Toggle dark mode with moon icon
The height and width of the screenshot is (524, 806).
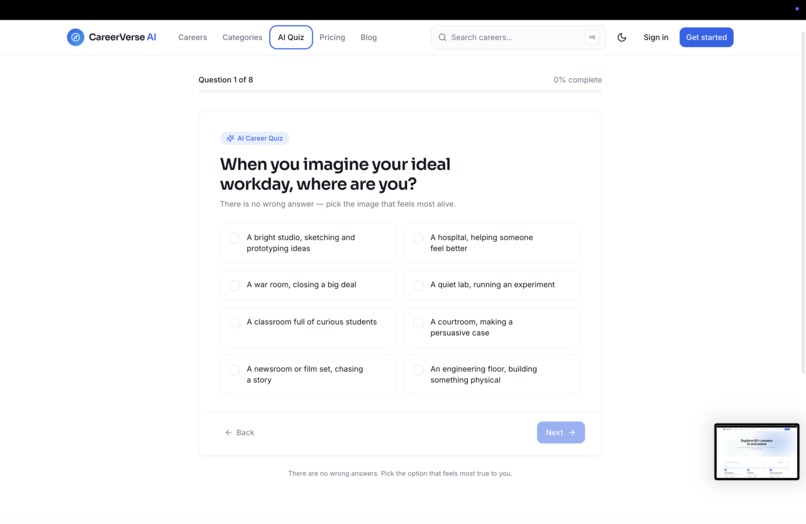621,37
